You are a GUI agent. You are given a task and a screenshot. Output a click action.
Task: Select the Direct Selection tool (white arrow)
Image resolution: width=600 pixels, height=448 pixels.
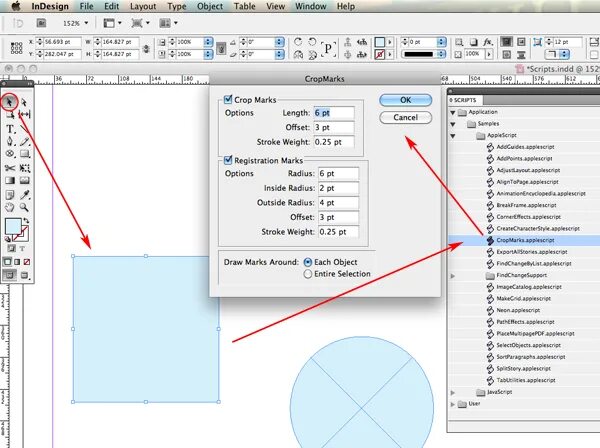coord(24,102)
